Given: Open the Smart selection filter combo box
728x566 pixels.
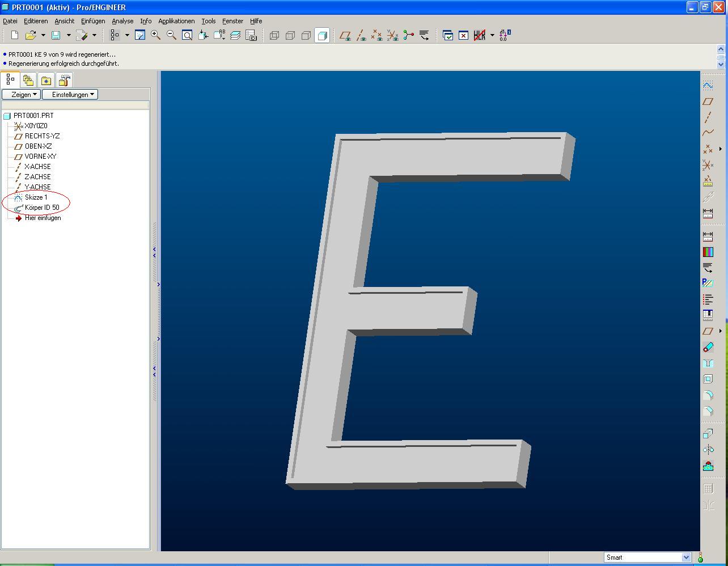Looking at the screenshot, I should 647,557.
